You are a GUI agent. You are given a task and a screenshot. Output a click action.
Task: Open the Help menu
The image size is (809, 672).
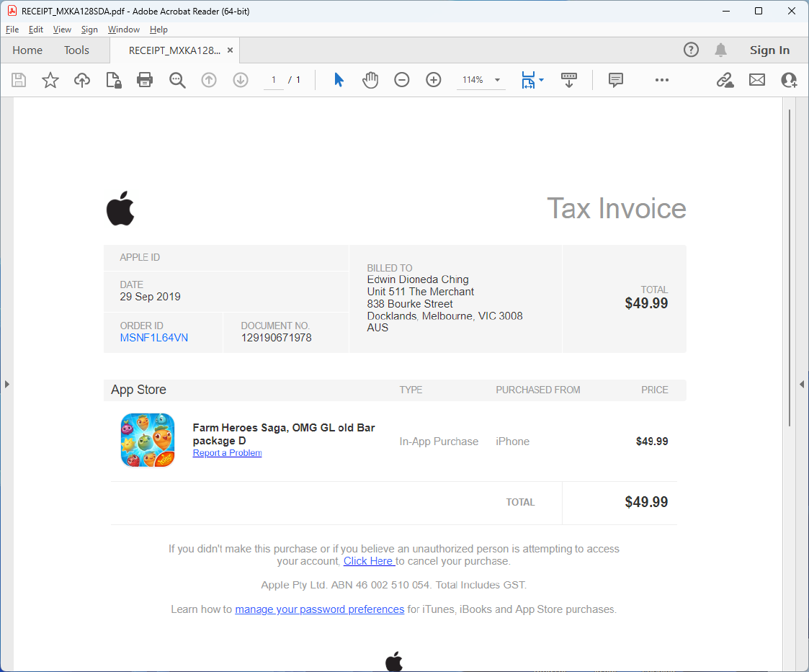[158, 30]
